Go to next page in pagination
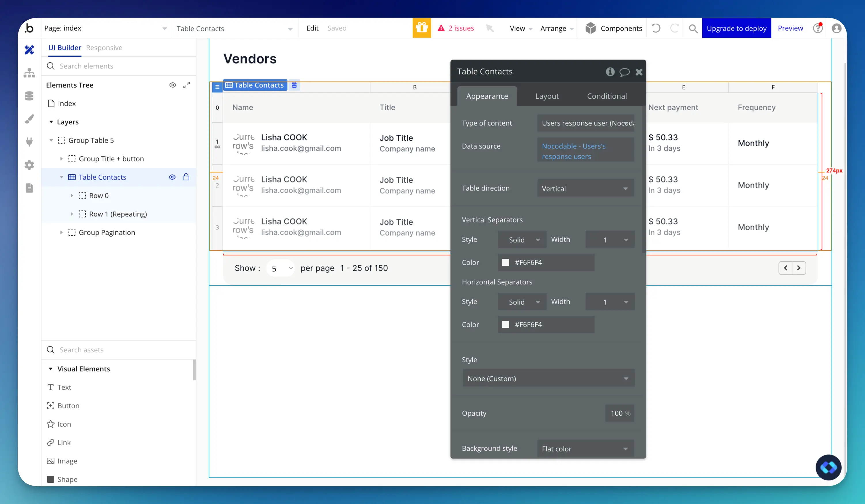This screenshot has width=865, height=504. click(x=799, y=268)
